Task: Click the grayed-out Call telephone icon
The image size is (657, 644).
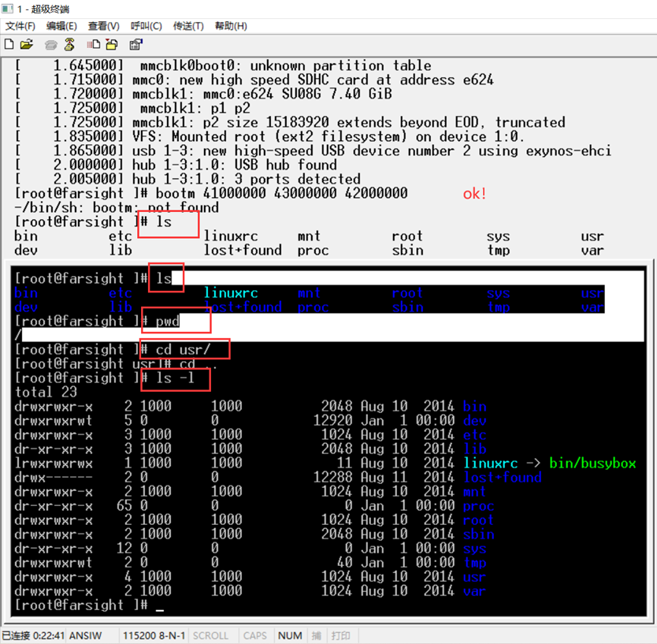Action: point(50,44)
